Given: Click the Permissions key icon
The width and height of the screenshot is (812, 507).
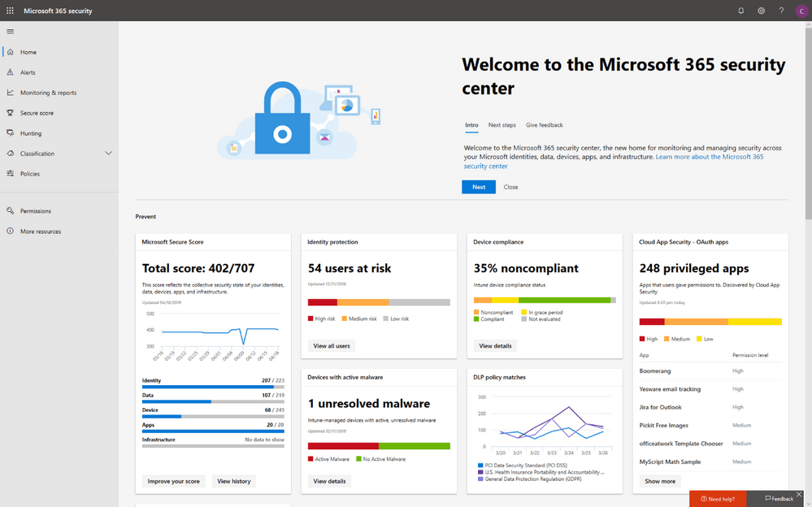Looking at the screenshot, I should tap(10, 210).
